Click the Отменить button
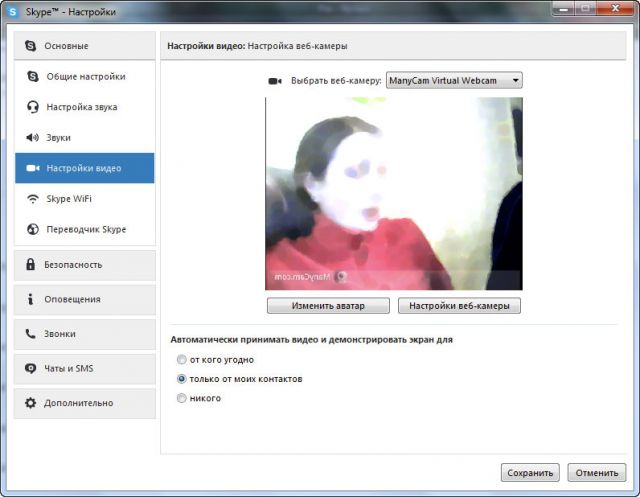The width and height of the screenshot is (640, 497). (x=597, y=473)
